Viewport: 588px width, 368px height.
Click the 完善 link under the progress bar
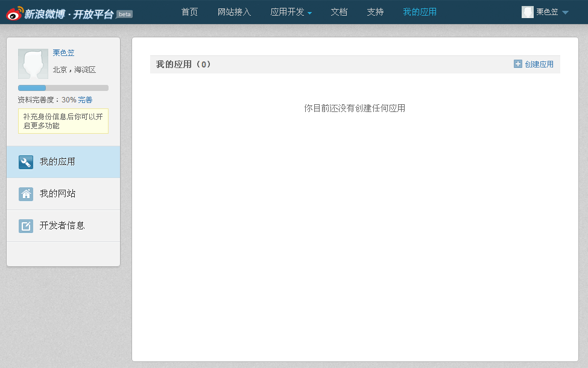[x=85, y=100]
